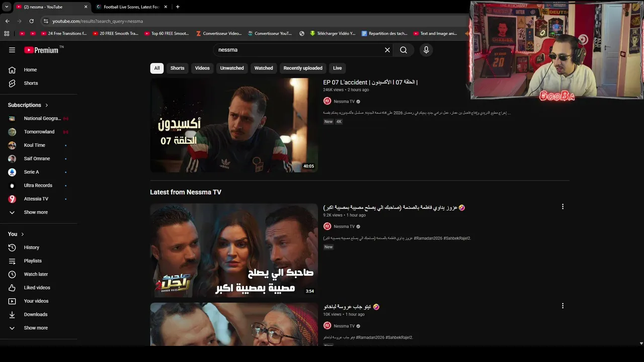Play the 3:54 Sahbek Rajel thumbnail
The width and height of the screenshot is (644, 362).
point(234,250)
